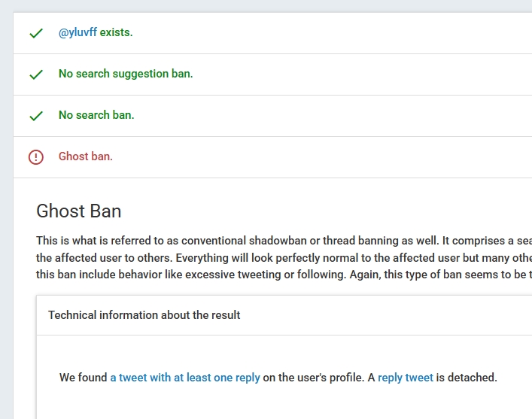Click 'Technical information about the result' header
Image resolution: width=532 pixels, height=419 pixels.
(284, 315)
